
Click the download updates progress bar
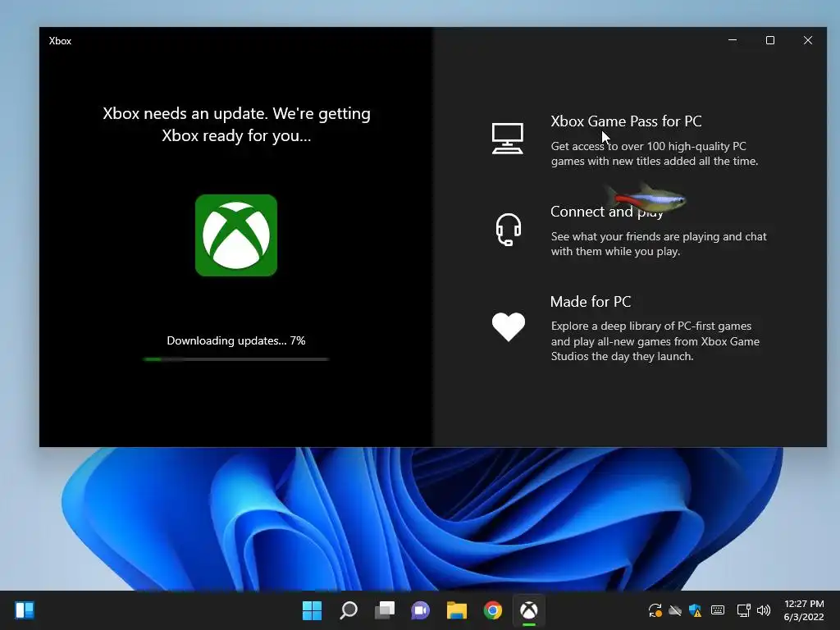(x=236, y=359)
